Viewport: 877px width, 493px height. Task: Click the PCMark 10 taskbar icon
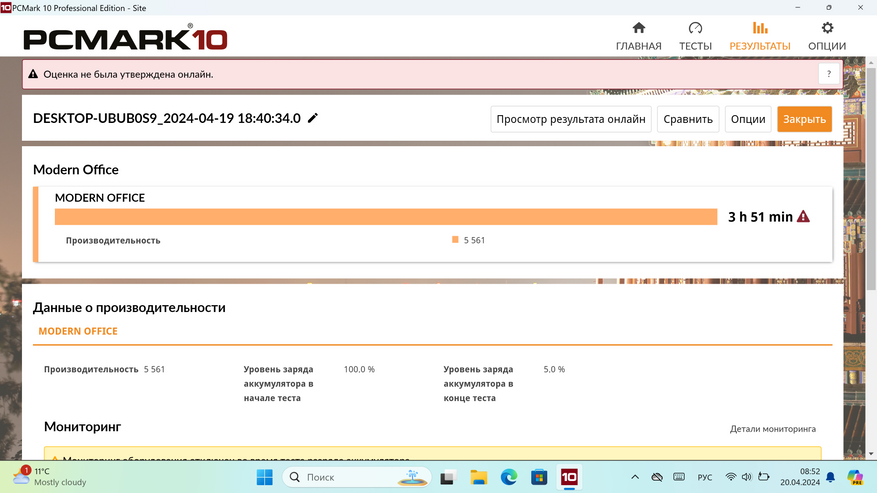(569, 477)
